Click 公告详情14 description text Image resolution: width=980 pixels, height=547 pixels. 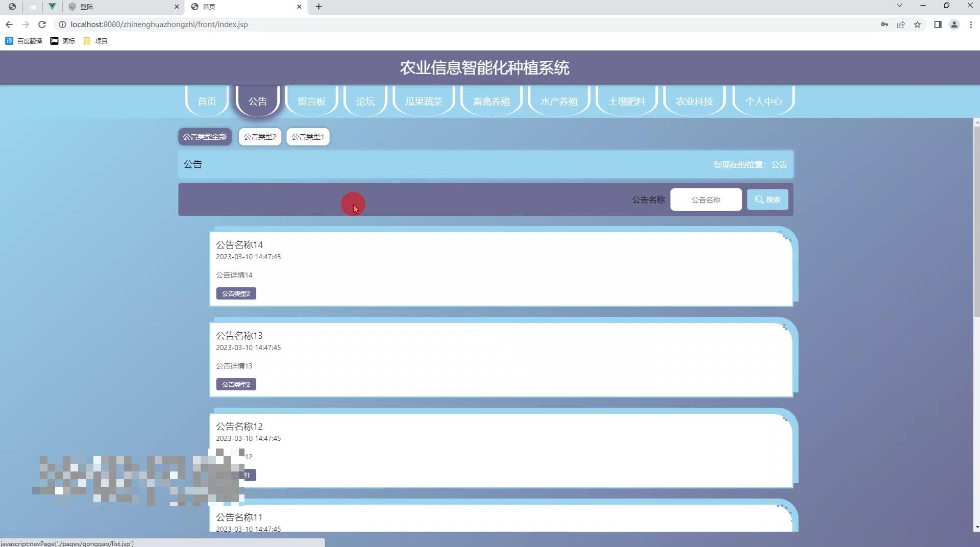[x=234, y=275]
